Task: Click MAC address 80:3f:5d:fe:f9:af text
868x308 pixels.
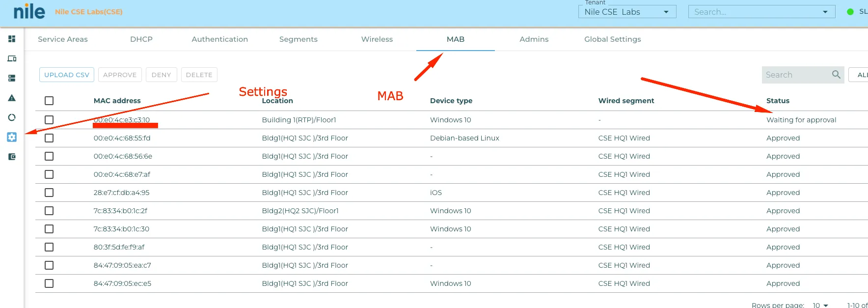Action: 119,247
